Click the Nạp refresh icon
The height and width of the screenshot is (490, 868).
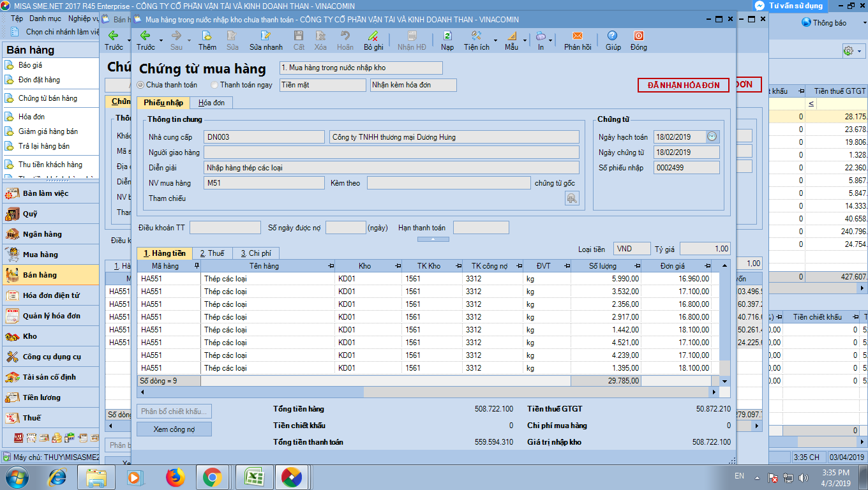click(447, 36)
